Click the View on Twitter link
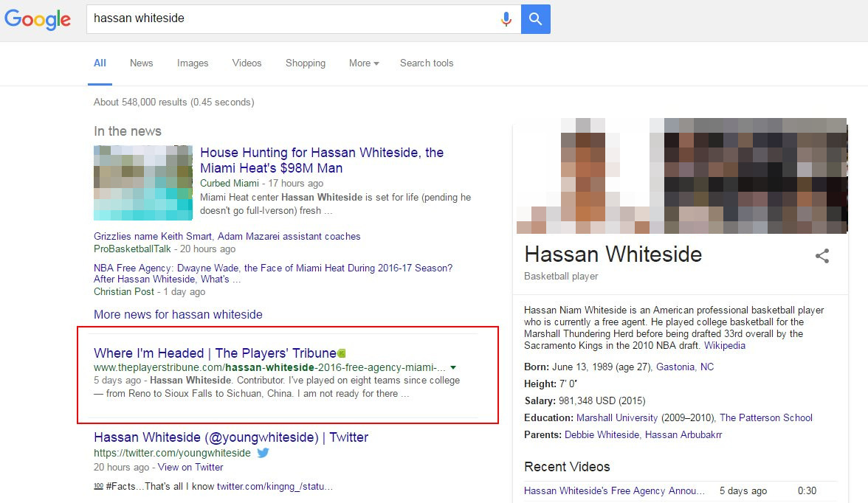The width and height of the screenshot is (868, 503). 190,467
